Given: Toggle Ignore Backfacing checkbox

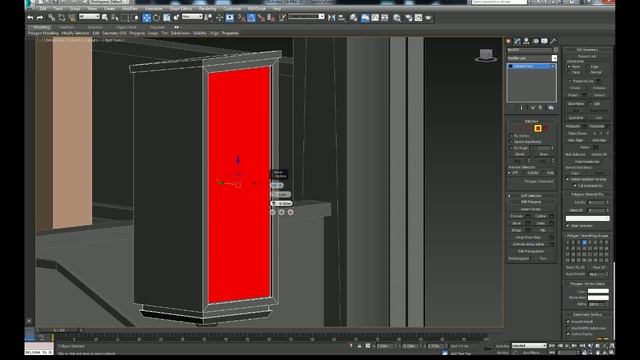Looking at the screenshot, I should click(511, 142).
